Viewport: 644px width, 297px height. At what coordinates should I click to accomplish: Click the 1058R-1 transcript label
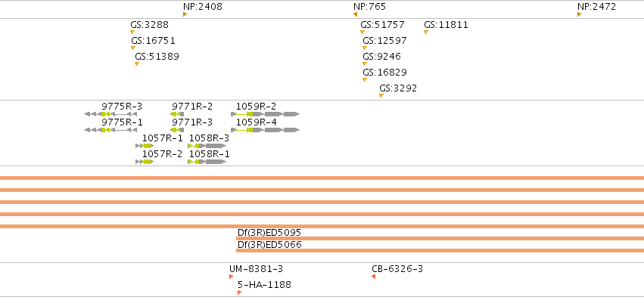click(209, 154)
